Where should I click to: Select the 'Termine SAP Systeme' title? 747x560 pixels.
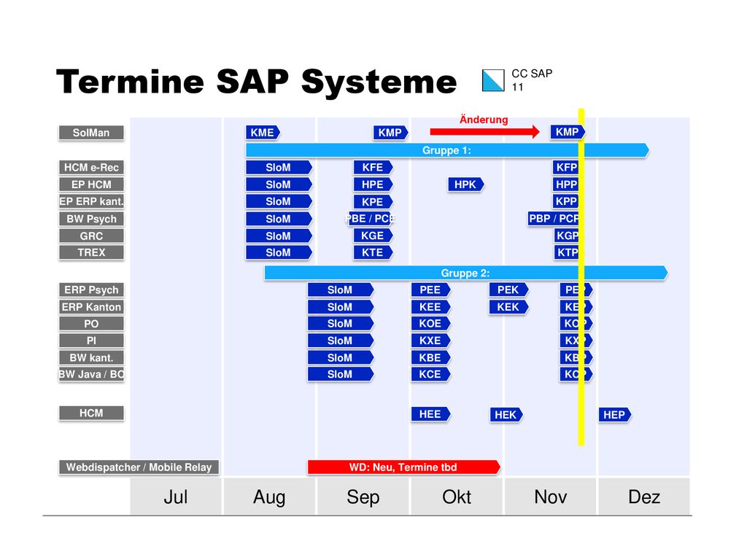pyautogui.click(x=256, y=82)
